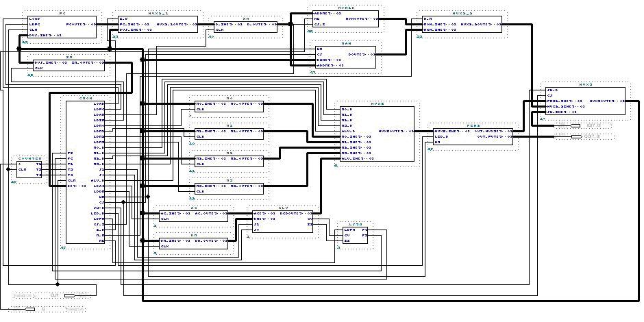Select the ALU block symbol

click(282, 222)
